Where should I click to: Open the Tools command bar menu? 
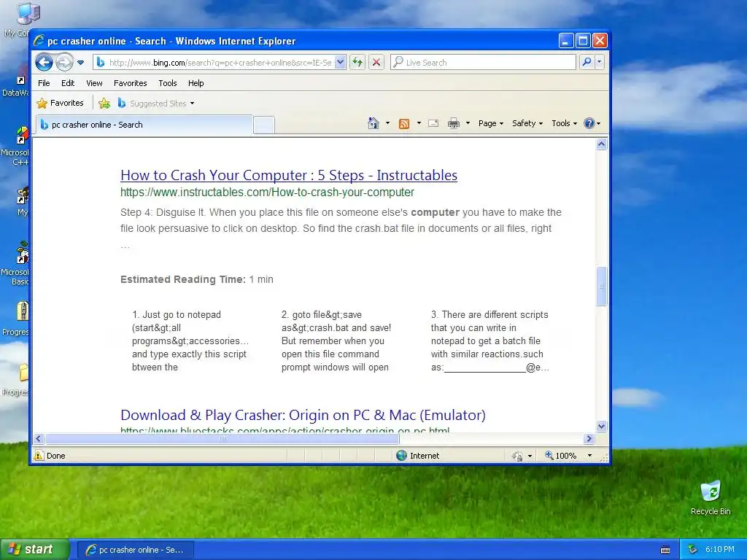(564, 123)
